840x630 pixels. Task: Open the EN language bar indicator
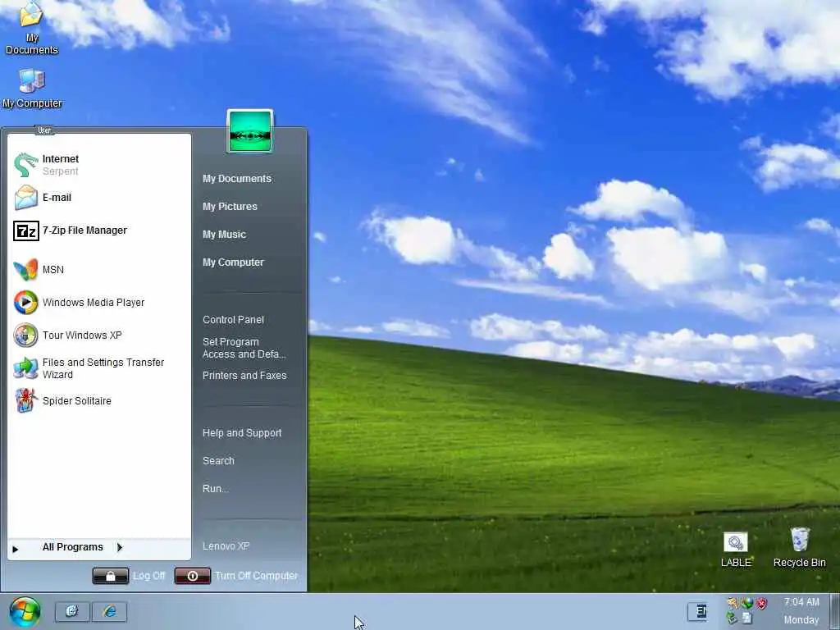click(x=701, y=611)
